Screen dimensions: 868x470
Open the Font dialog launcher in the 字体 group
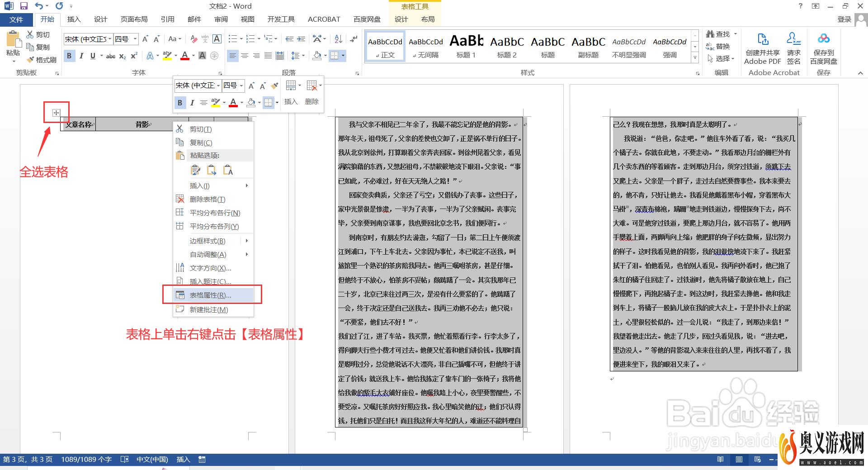(x=220, y=73)
